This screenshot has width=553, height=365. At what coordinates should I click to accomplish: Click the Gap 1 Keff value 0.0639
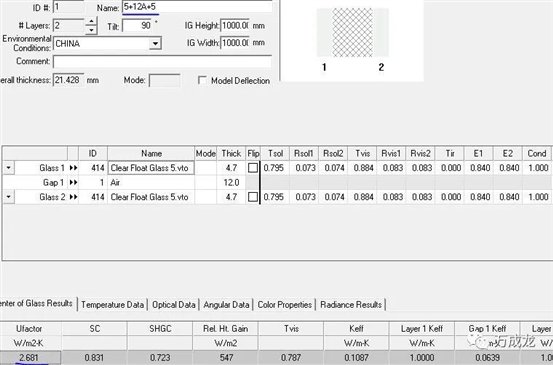tap(487, 358)
